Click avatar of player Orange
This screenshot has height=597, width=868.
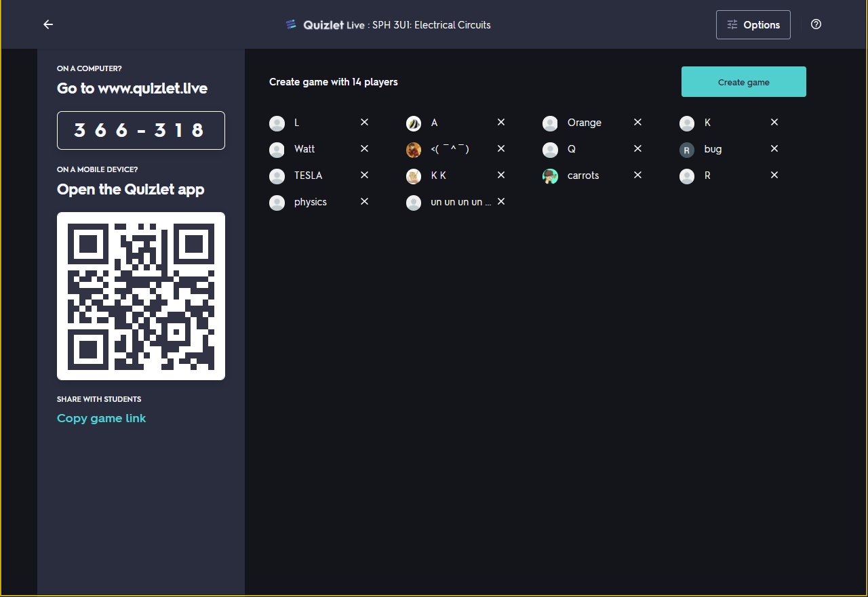550,123
